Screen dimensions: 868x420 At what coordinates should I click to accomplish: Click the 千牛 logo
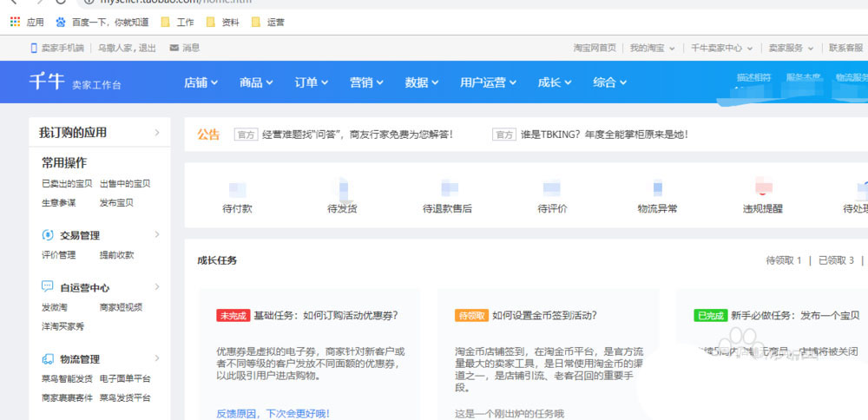pos(47,82)
